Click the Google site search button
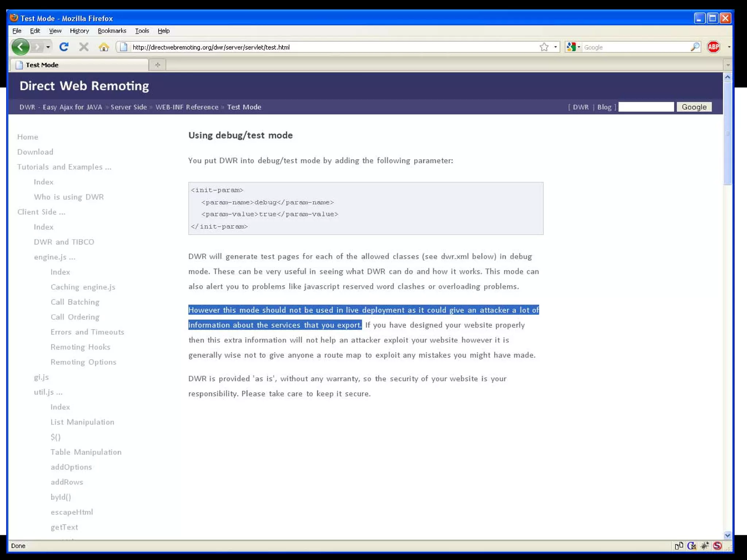The width and height of the screenshot is (747, 560). (x=694, y=107)
